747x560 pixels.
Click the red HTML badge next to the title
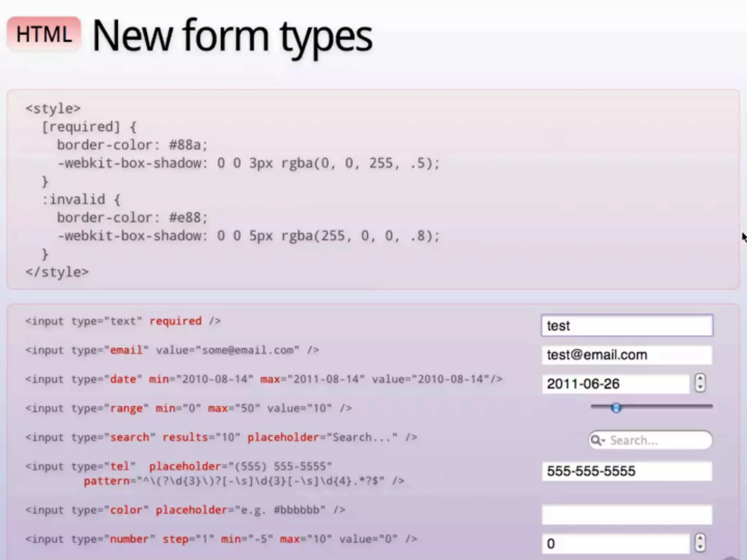[44, 34]
